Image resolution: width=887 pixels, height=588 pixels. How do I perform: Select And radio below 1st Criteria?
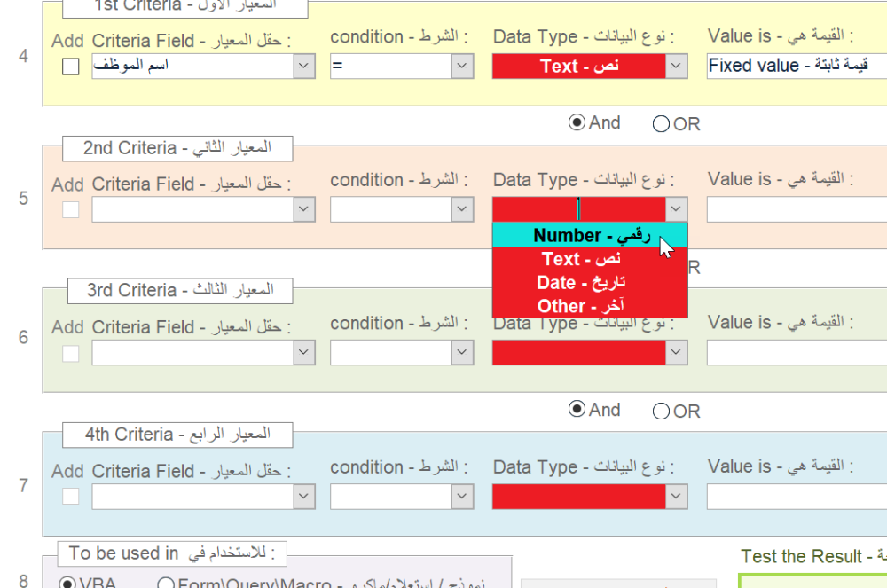(x=577, y=122)
